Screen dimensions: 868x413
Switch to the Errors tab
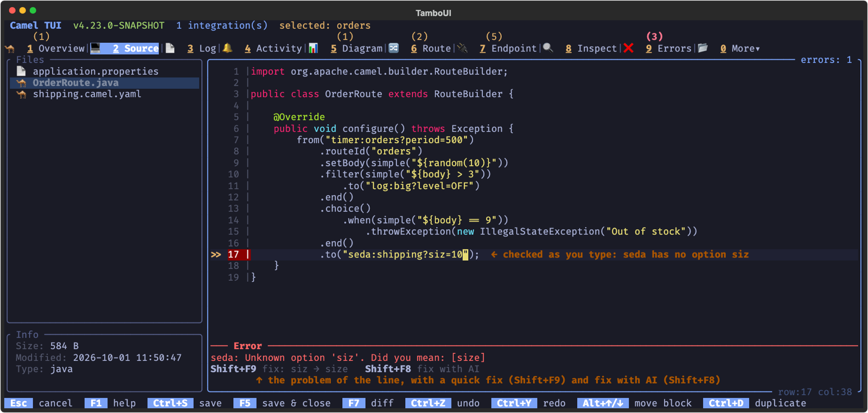pyautogui.click(x=668, y=49)
